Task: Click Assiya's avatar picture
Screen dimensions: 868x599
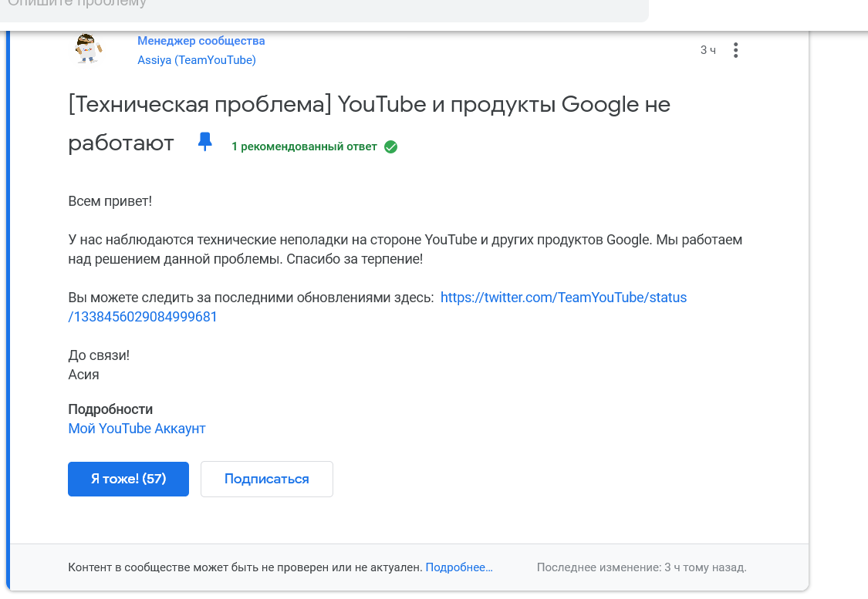Action: tap(88, 49)
